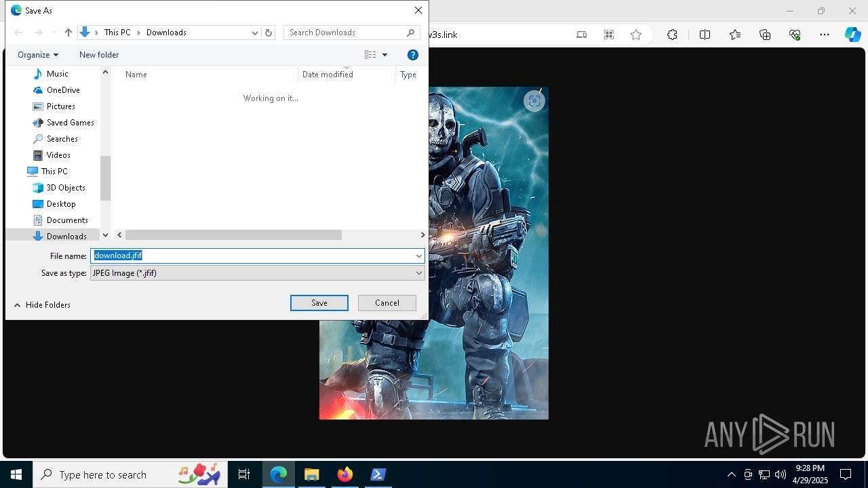Select Downloads in the navigation pane
The width and height of the screenshot is (868, 488).
coord(66,236)
